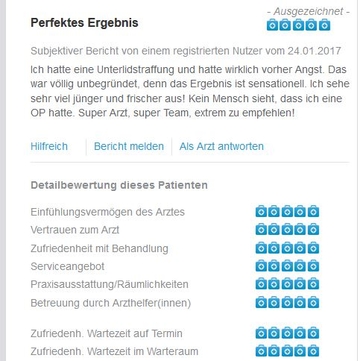The width and height of the screenshot is (360, 361).
Task: Click the Subjektiver Bericht date line
Action: 186,51
